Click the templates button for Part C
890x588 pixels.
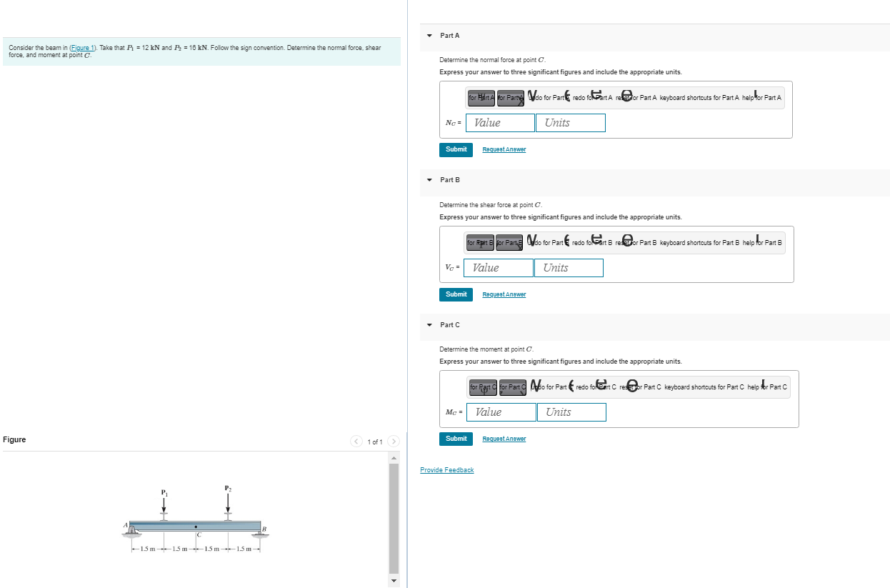[x=484, y=387]
